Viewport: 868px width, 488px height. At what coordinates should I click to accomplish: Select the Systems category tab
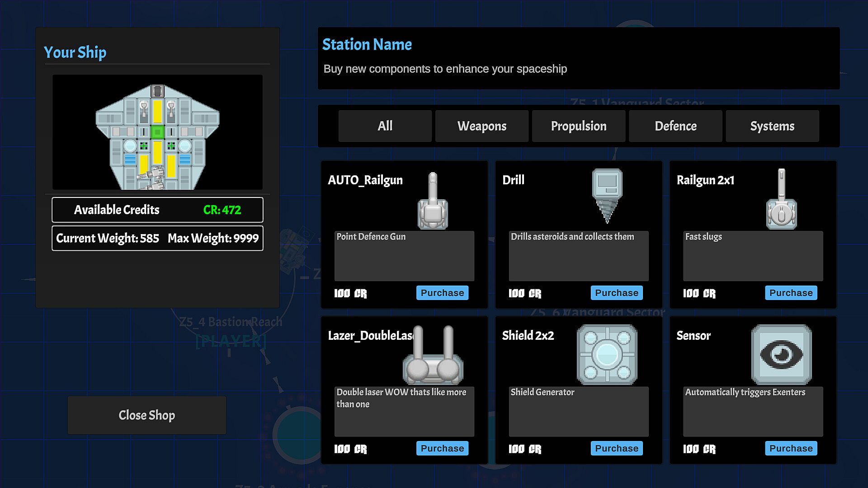coord(772,126)
